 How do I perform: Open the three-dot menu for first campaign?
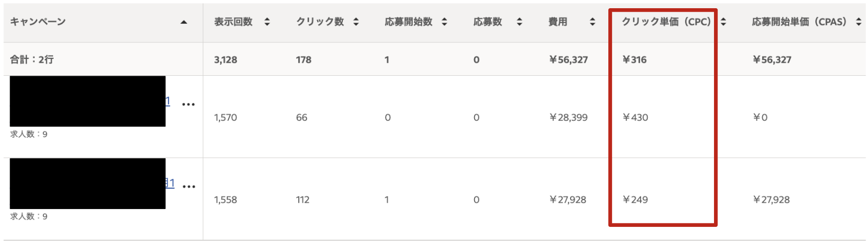(x=188, y=104)
